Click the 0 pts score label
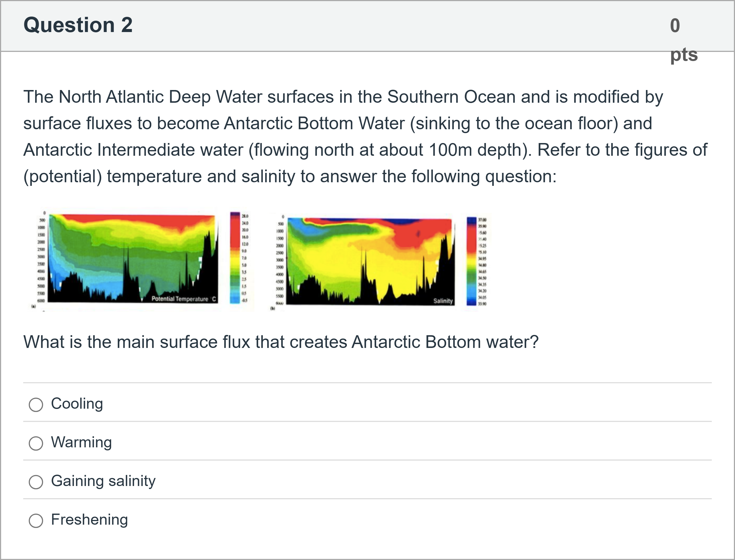The image size is (735, 560). (x=684, y=40)
